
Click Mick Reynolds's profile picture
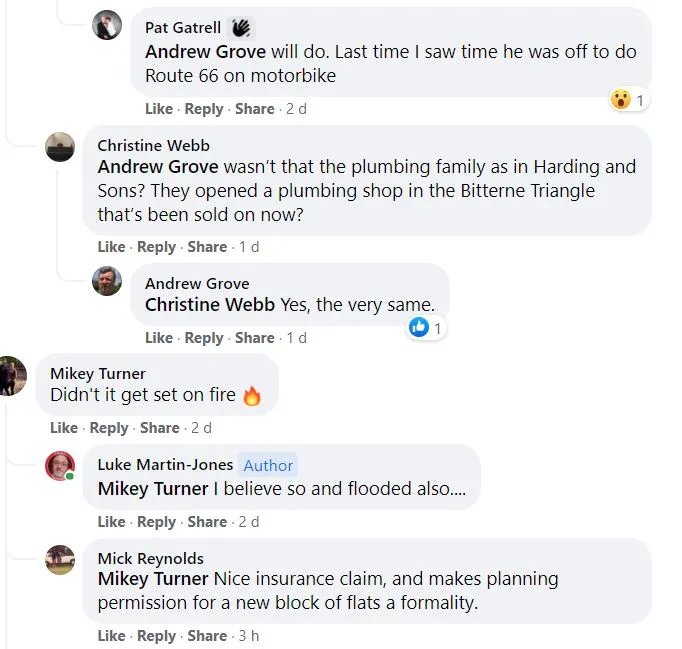pyautogui.click(x=60, y=560)
